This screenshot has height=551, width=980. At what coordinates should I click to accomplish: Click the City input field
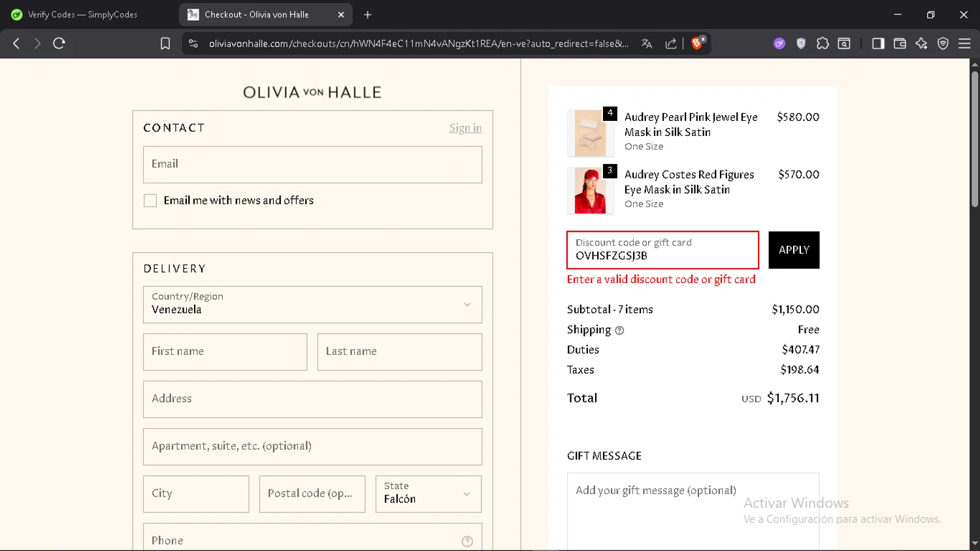(x=196, y=494)
